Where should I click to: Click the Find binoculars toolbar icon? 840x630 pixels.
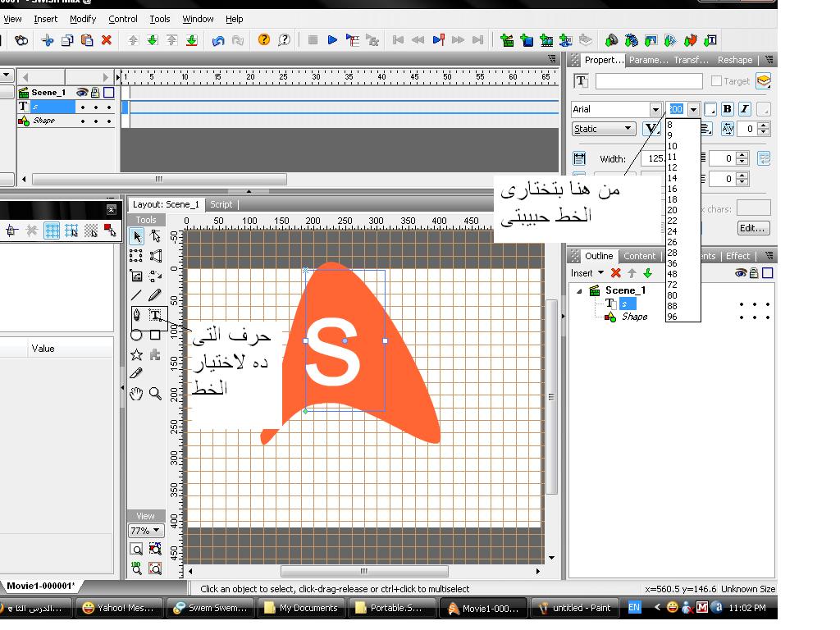pyautogui.click(x=21, y=40)
